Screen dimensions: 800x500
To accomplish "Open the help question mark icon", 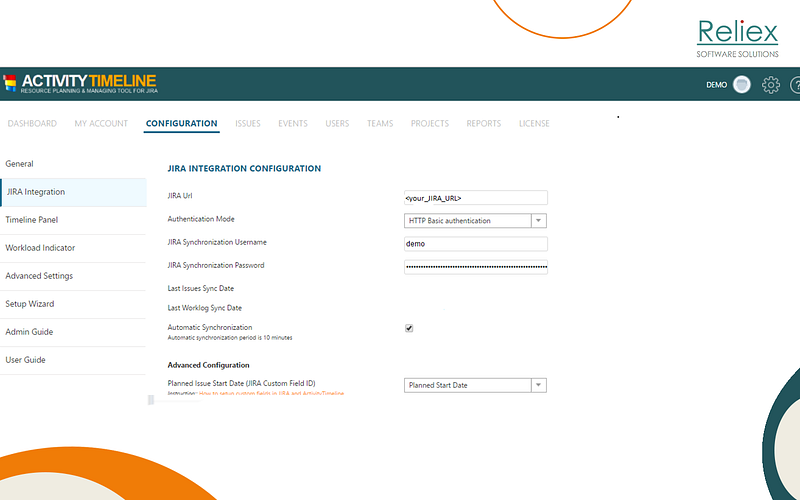I will [795, 85].
